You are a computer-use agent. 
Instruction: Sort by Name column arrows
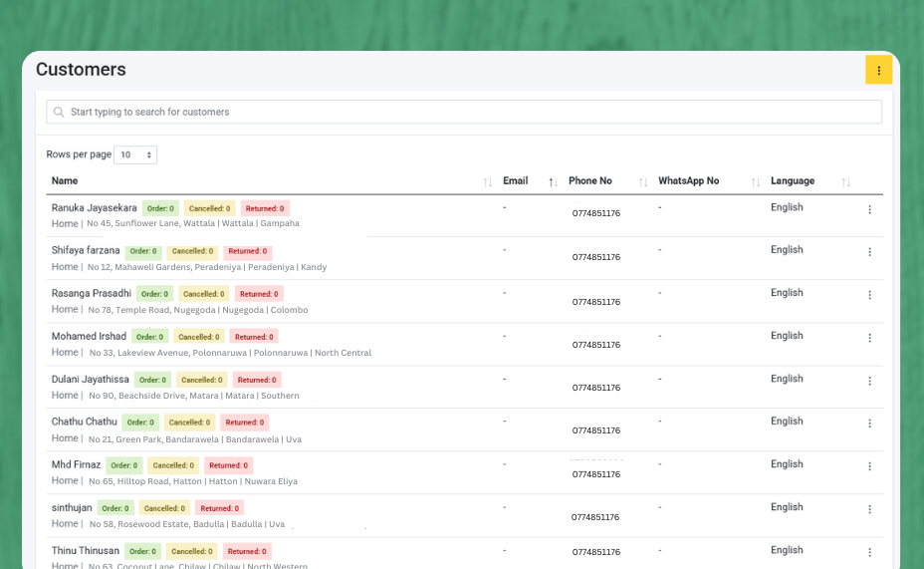[487, 182]
